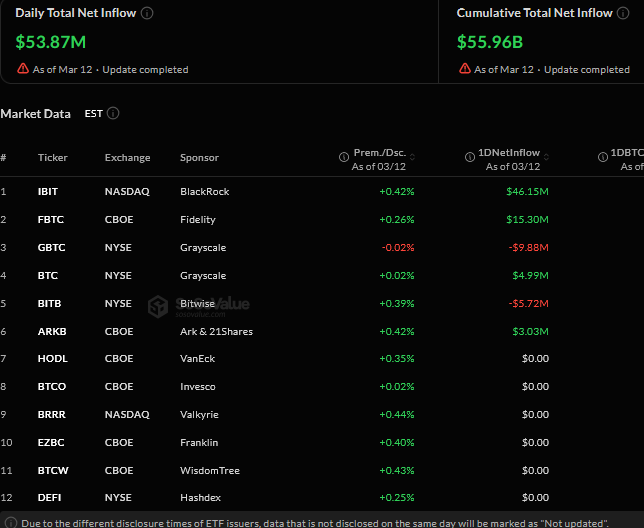The width and height of the screenshot is (644, 528).
Task: Select the BTCO ticker
Action: tap(52, 386)
